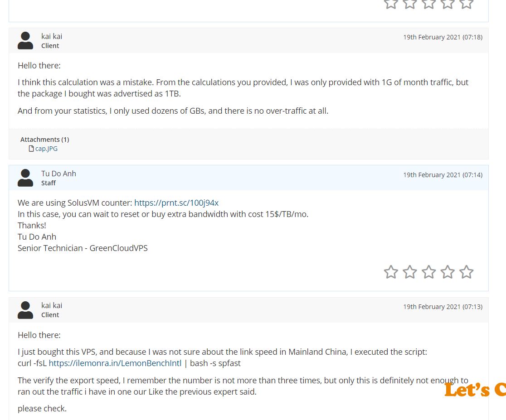This screenshot has height=420, width=506.
Task: Rate Tu Do Anh's reply three stars
Action: pos(428,272)
